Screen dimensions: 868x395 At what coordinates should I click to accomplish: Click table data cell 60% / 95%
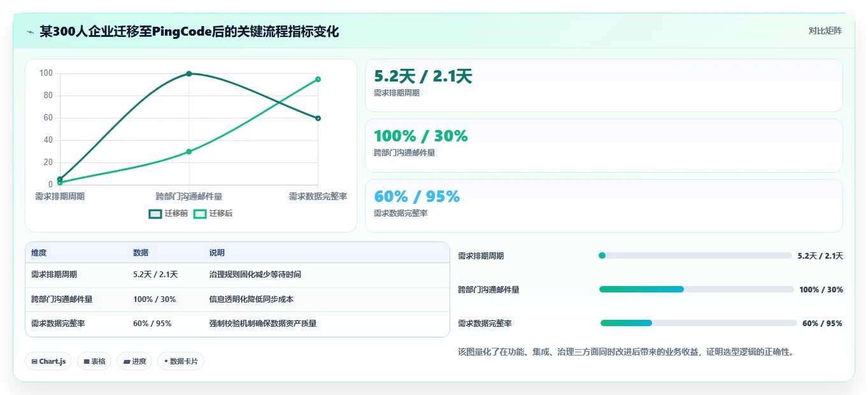(x=152, y=324)
